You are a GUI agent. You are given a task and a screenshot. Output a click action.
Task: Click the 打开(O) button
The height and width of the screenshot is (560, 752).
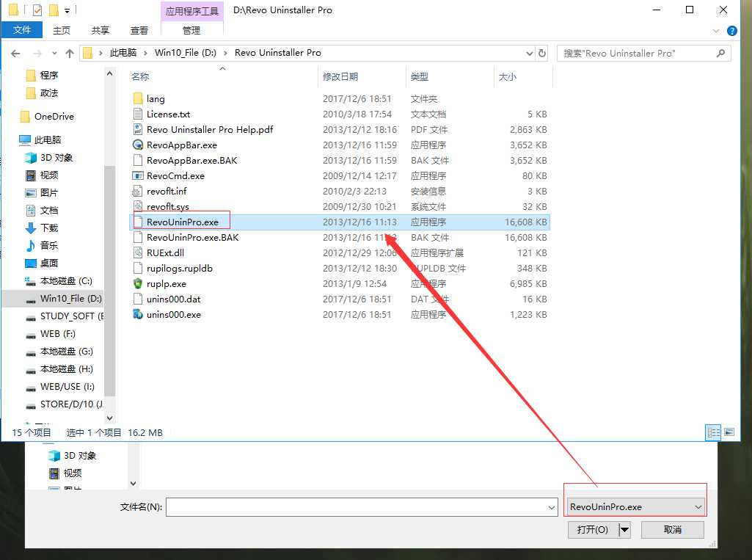594,530
